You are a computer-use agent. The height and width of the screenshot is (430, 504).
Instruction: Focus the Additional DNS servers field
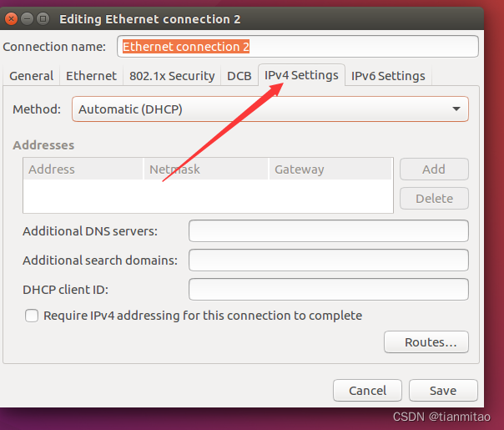coord(328,230)
